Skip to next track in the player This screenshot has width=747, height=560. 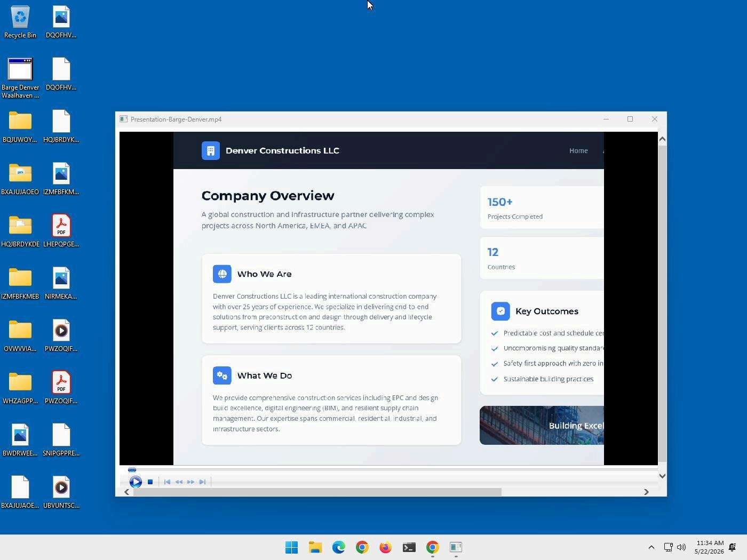tap(202, 482)
